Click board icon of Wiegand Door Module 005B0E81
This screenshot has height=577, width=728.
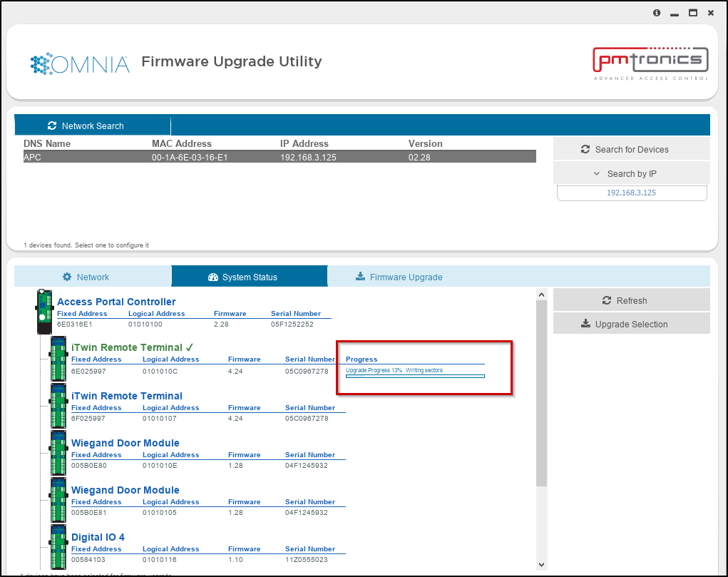(58, 500)
